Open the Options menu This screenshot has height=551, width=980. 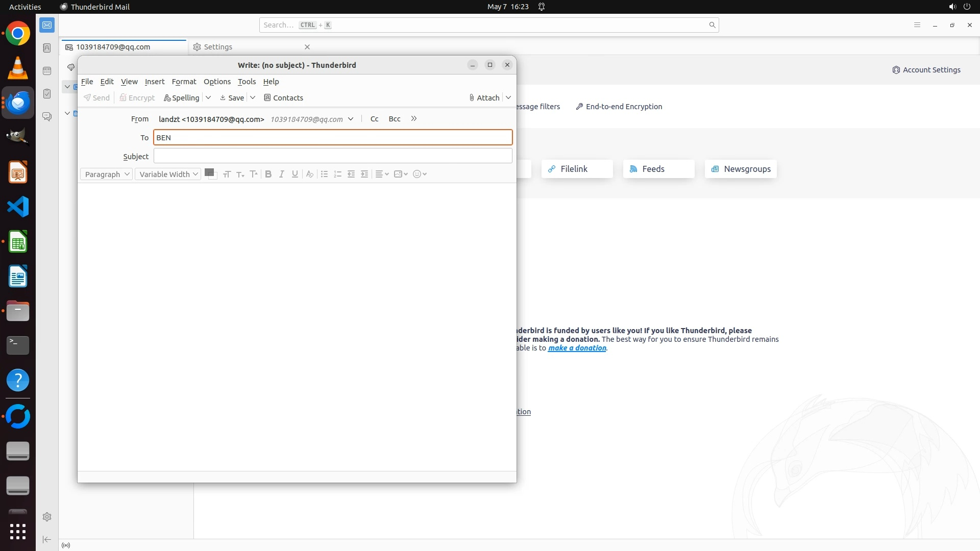click(217, 82)
